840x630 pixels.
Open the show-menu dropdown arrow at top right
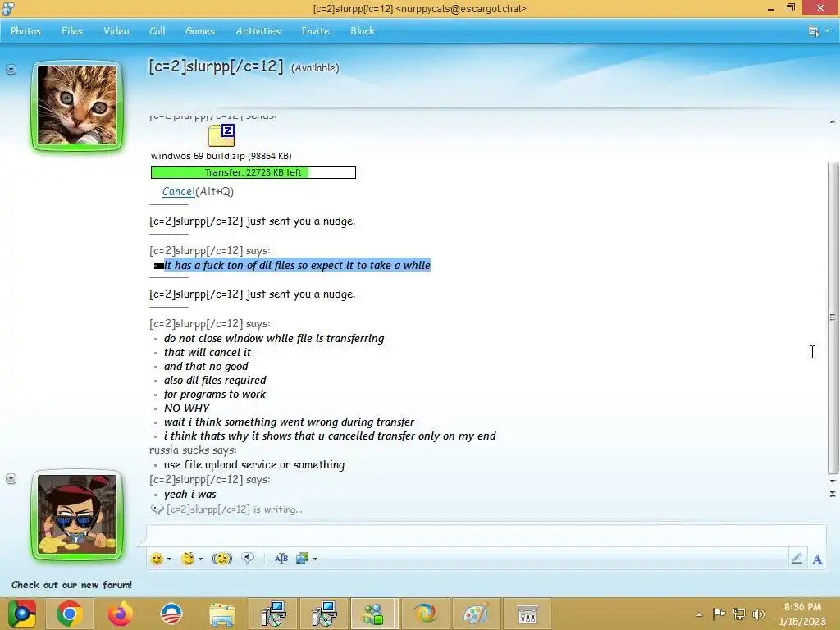pos(827,31)
